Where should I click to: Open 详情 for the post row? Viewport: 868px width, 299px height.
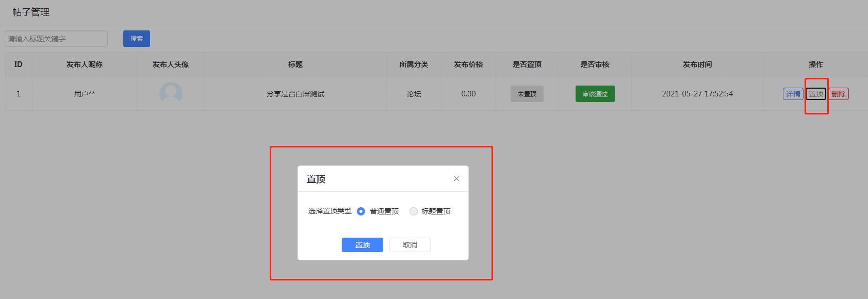point(793,94)
